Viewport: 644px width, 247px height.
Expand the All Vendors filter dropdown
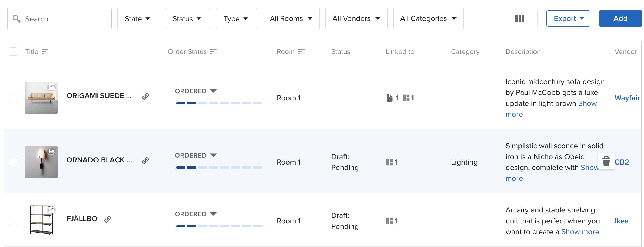[x=356, y=18]
